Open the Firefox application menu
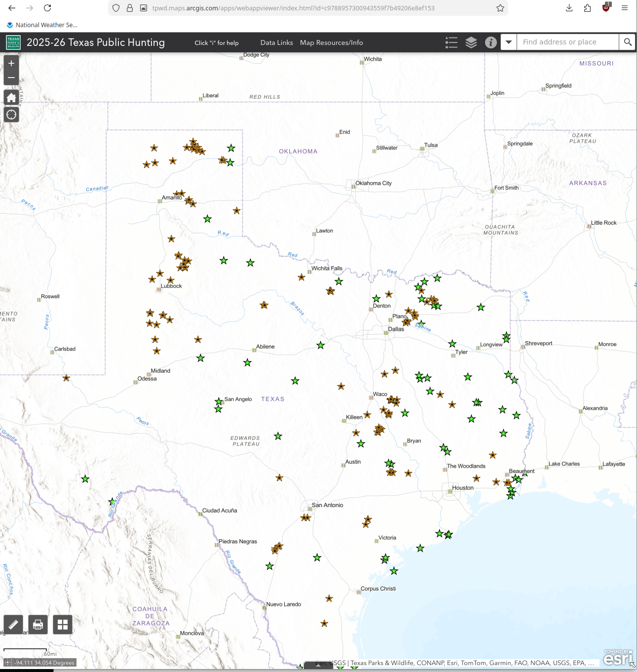 click(x=624, y=8)
